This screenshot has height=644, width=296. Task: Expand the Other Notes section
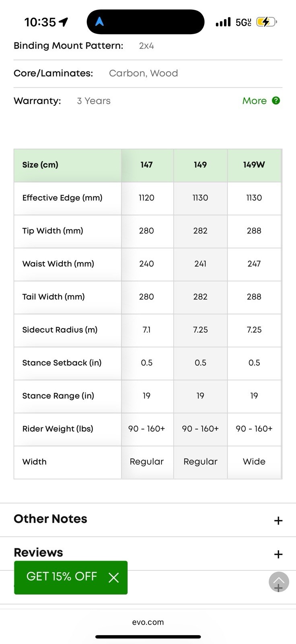[x=148, y=520]
